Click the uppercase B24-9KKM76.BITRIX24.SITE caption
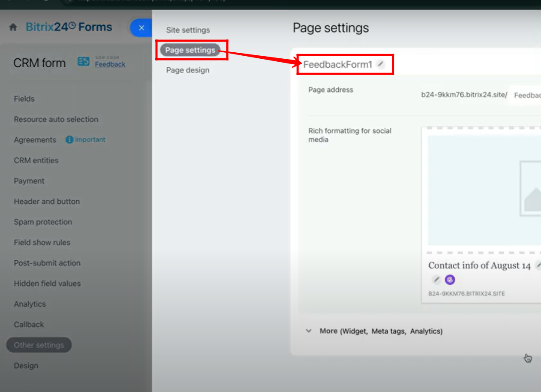This screenshot has width=541, height=392. point(466,294)
